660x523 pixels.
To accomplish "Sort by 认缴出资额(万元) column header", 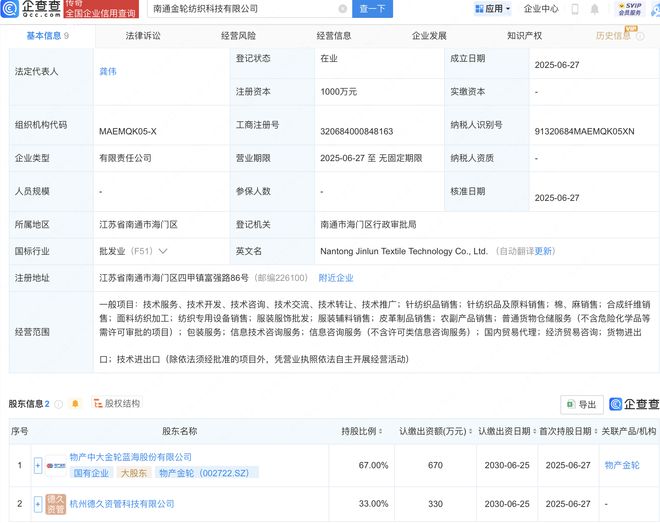I will [436, 431].
